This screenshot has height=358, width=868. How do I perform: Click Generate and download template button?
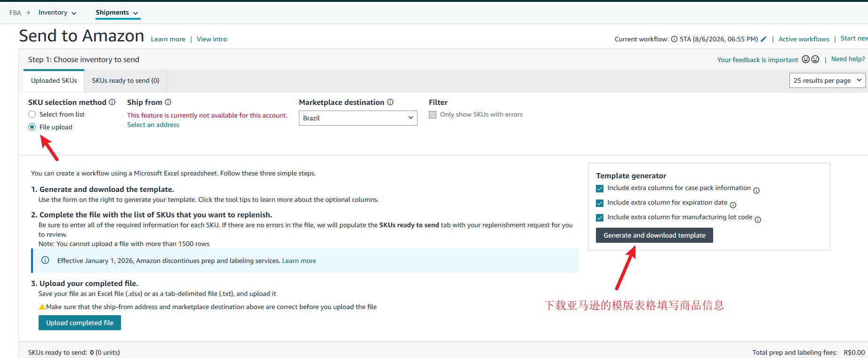coord(654,235)
